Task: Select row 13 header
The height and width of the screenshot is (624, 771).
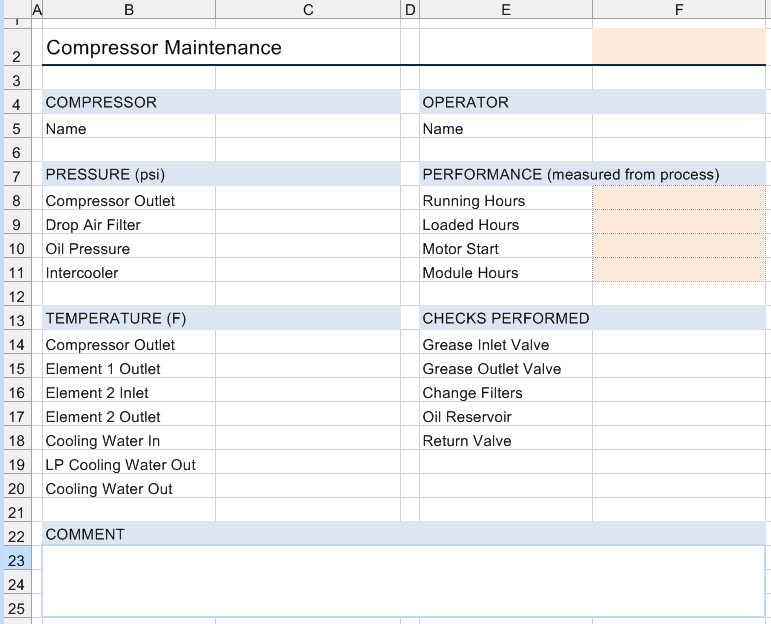Action: 17,320
